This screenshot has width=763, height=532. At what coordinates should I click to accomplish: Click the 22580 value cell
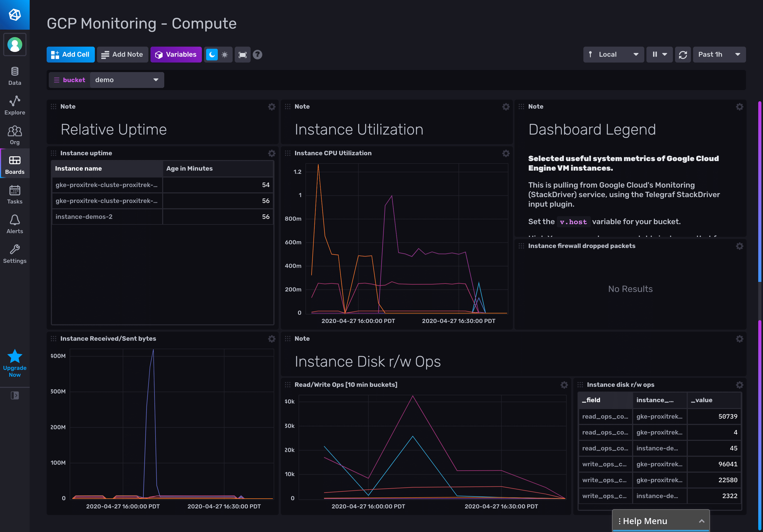[714, 480]
